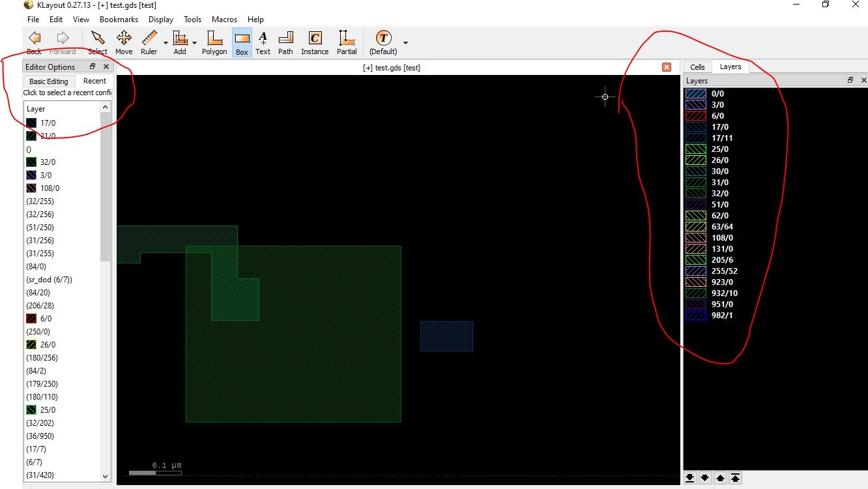Viewport: 868px width, 489px height.
Task: Choose the Path tool
Action: click(x=285, y=42)
